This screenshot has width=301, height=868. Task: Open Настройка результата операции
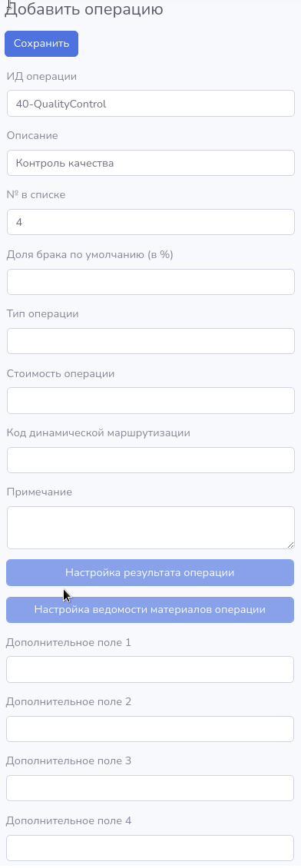tap(150, 572)
